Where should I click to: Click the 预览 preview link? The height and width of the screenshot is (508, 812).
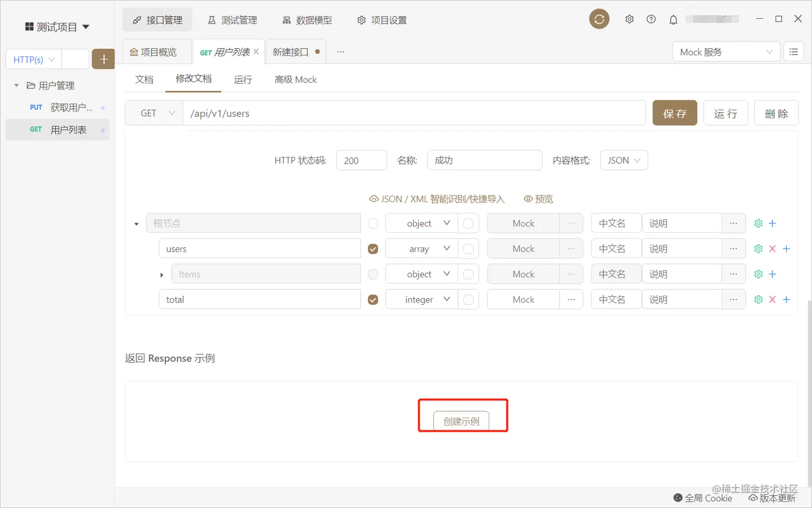[x=538, y=199]
